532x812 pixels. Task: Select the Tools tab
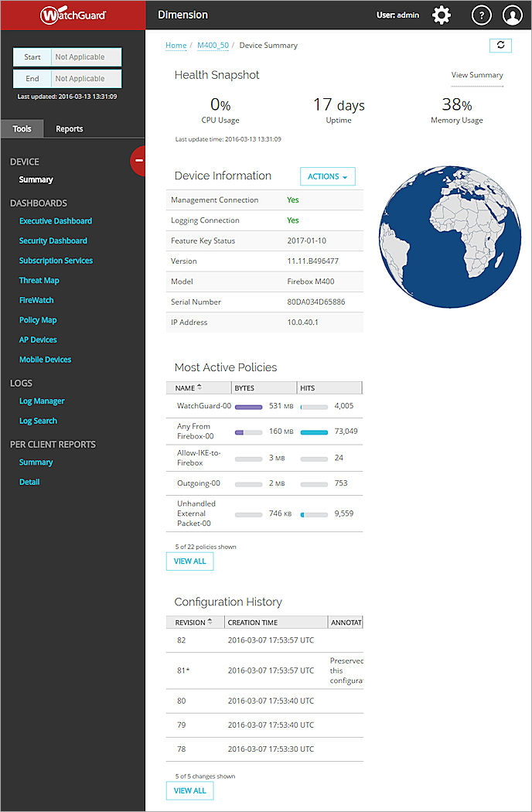(x=22, y=129)
